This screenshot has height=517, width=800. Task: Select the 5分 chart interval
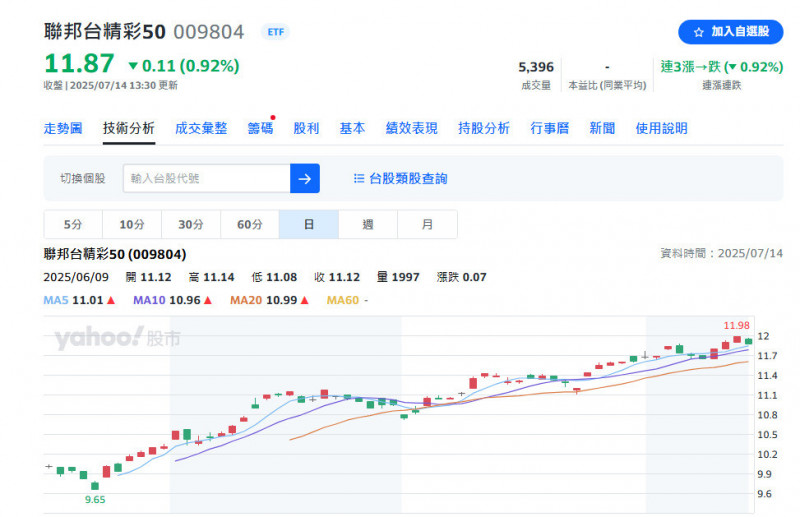73,224
